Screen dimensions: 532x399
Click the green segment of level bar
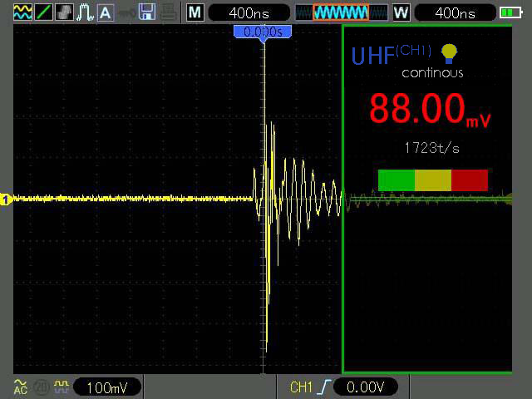point(397,180)
